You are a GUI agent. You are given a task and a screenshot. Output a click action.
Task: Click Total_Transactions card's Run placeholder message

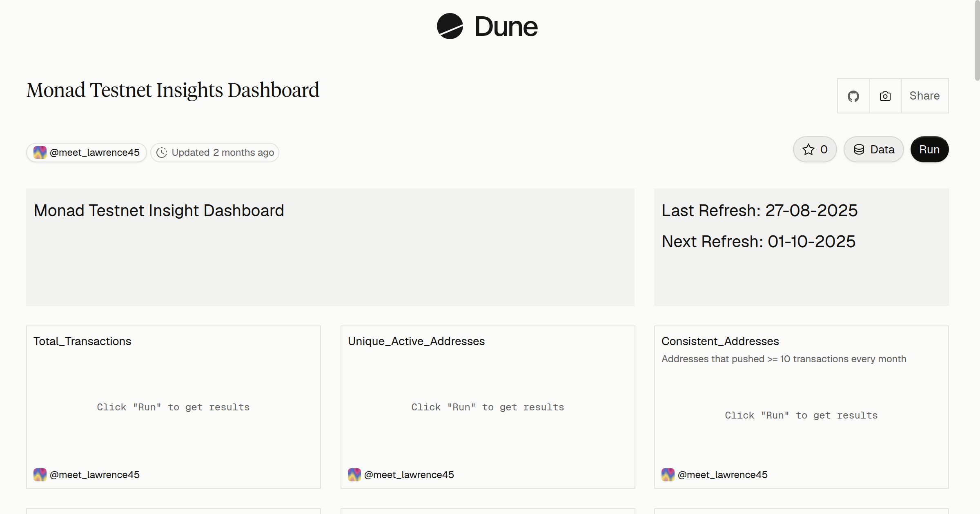click(x=173, y=407)
